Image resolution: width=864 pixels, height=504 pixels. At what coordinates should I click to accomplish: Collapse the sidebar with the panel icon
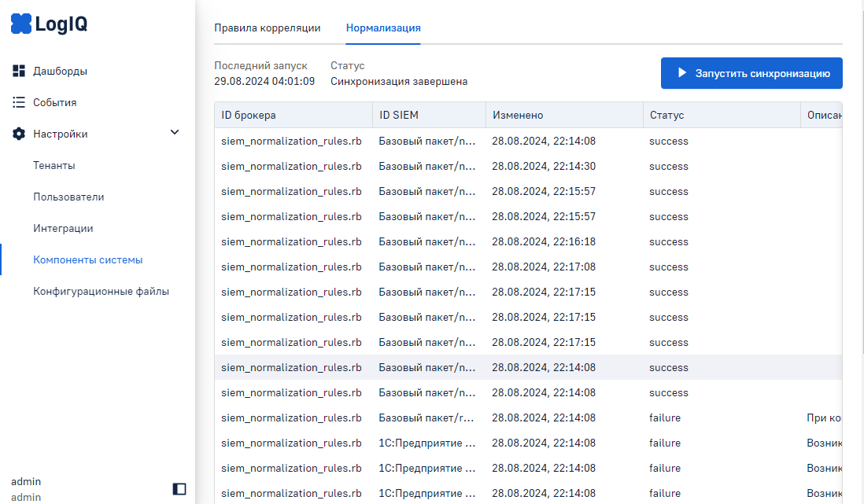click(x=179, y=489)
